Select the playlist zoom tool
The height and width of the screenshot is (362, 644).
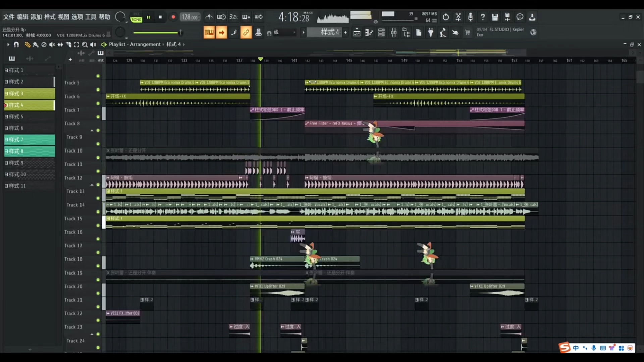coord(85,44)
